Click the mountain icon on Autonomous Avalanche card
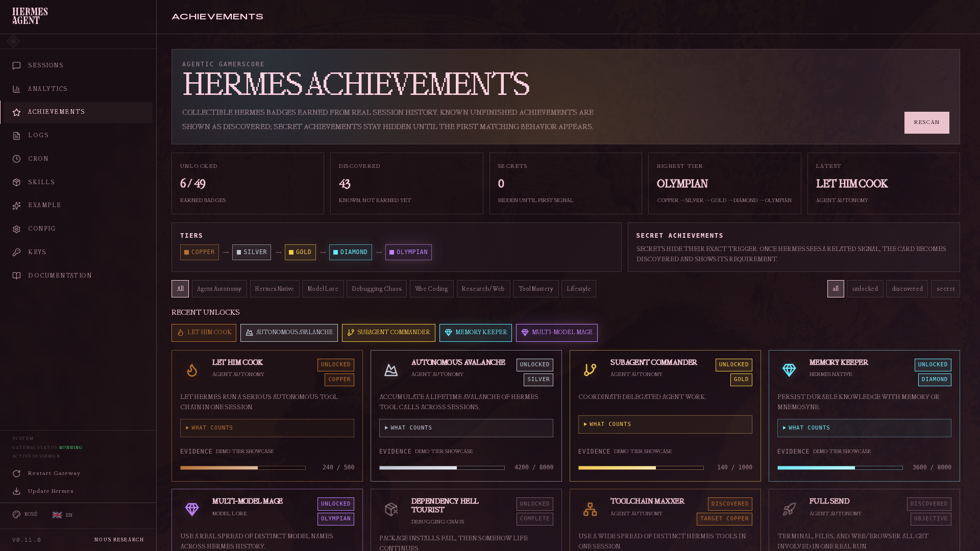This screenshot has height=551, width=980. click(391, 370)
